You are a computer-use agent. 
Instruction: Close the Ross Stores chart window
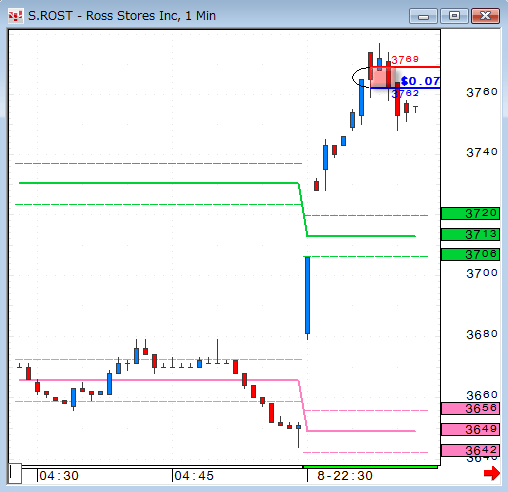[485, 16]
